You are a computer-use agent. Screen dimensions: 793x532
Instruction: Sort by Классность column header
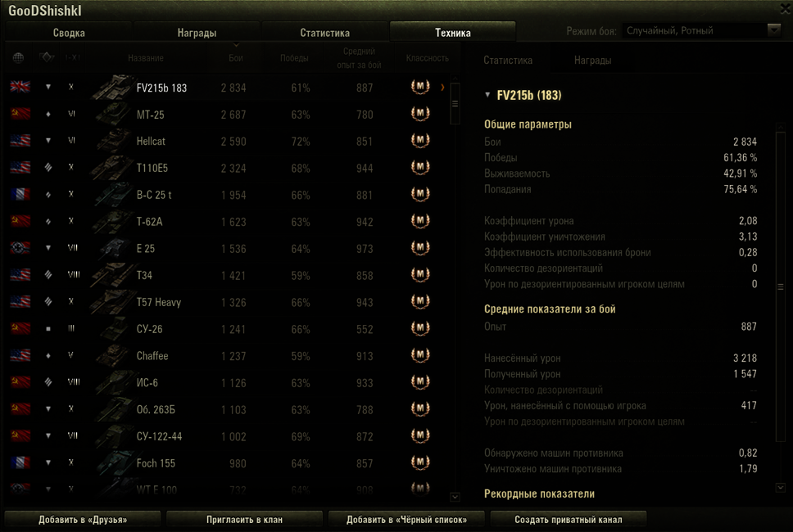[x=427, y=58]
